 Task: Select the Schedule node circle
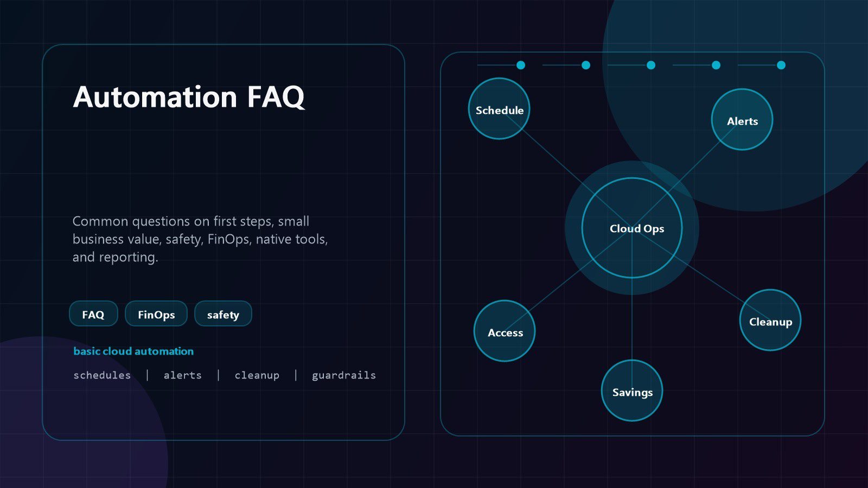[499, 108]
